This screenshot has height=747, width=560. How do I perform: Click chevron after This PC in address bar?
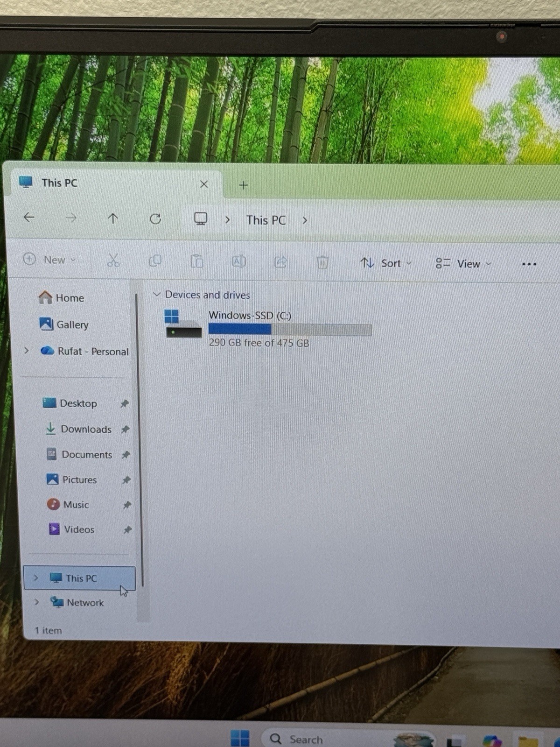(x=305, y=220)
